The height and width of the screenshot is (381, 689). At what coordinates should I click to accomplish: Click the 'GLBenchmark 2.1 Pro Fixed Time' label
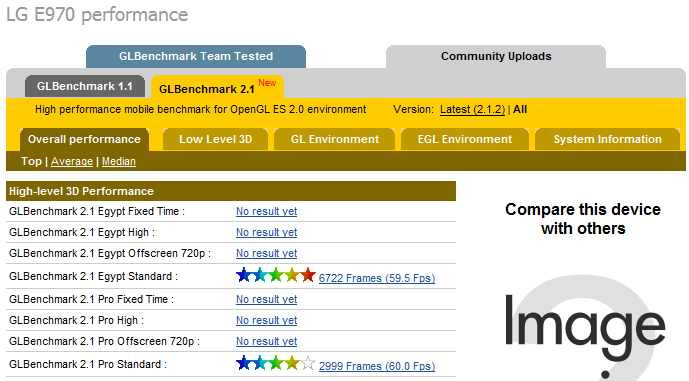pyautogui.click(x=91, y=299)
